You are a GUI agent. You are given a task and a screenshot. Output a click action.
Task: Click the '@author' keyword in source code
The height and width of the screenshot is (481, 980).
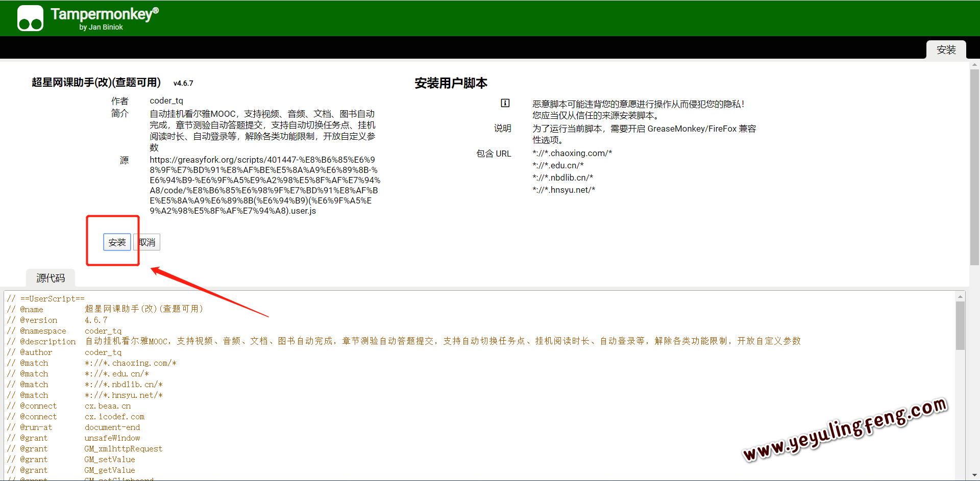[x=36, y=352]
